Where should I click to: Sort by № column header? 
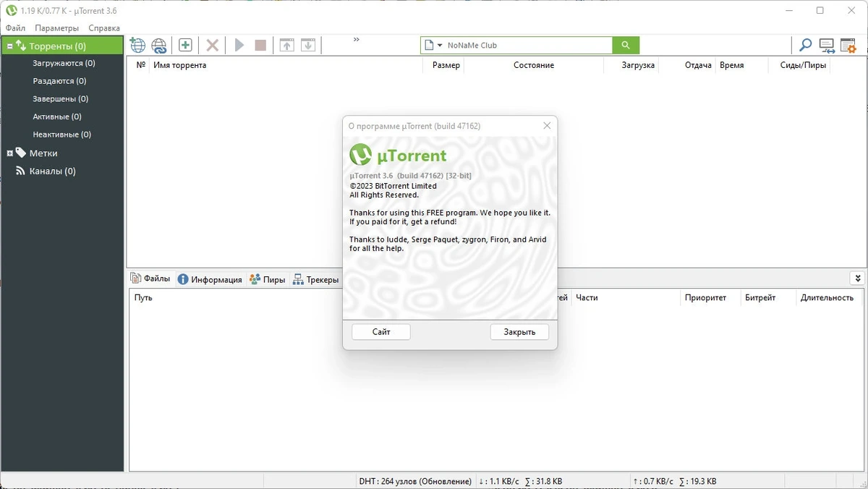[141, 65]
